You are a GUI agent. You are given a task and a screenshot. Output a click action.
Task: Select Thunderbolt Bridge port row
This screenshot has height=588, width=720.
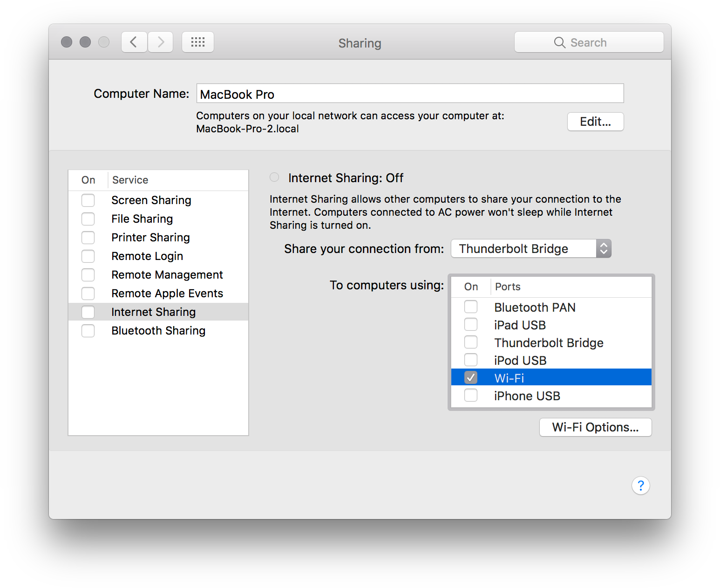[x=551, y=342]
